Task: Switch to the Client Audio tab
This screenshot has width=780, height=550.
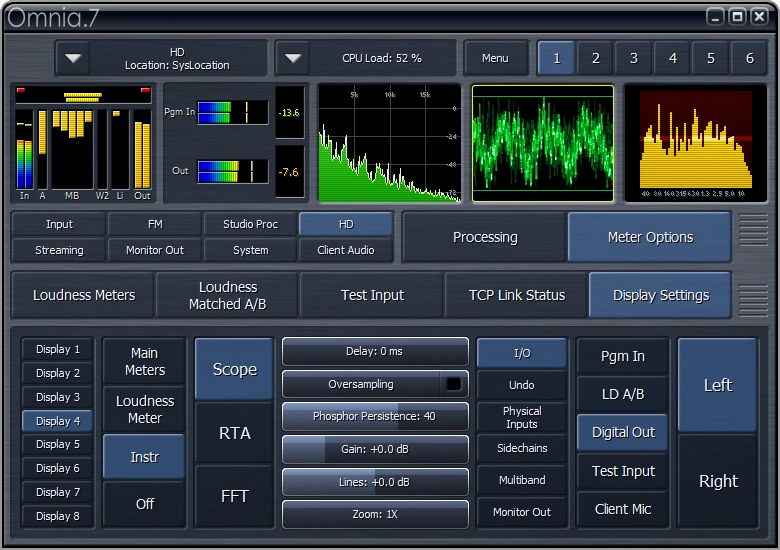Action: point(346,250)
